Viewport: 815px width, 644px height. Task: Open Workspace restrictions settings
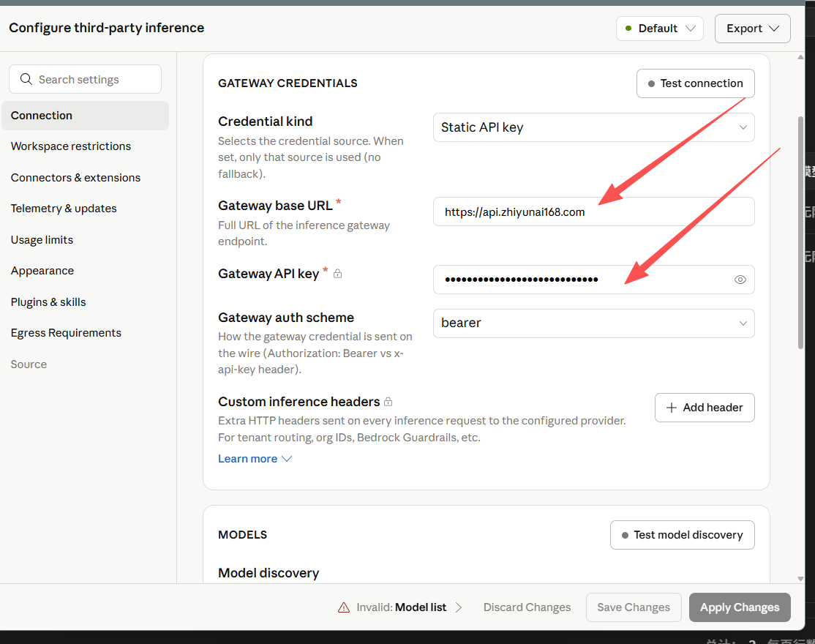(x=71, y=146)
